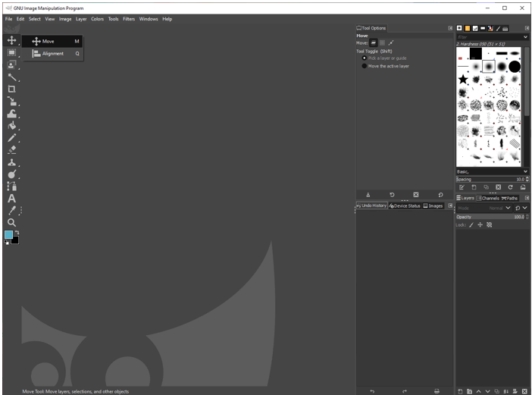Set Move mode to path
Screen dimensions: 532x395
pyautogui.click(x=391, y=42)
